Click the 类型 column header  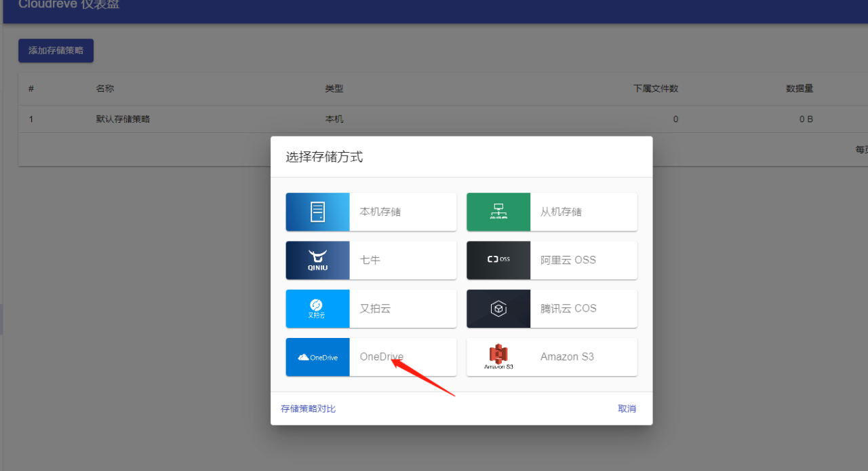333,88
